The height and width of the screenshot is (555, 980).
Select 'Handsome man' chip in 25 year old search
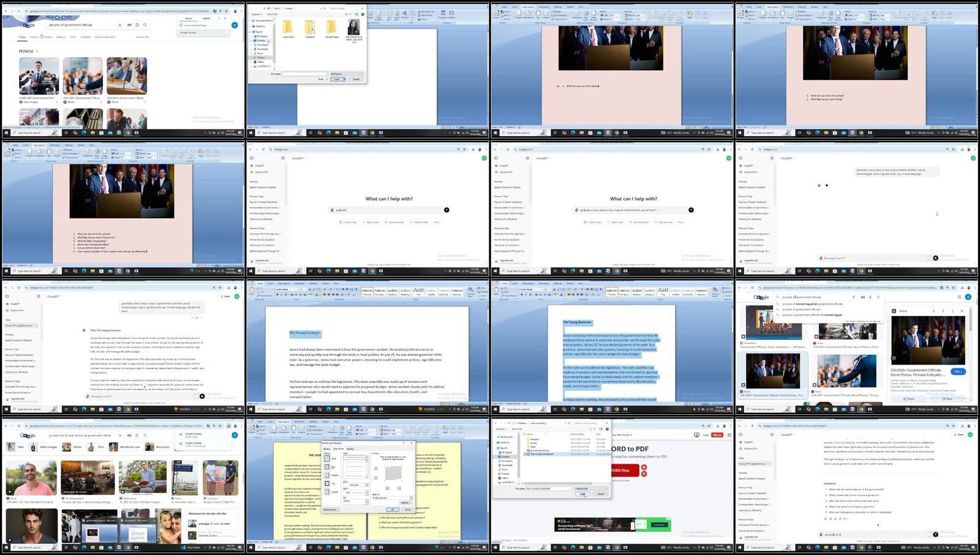click(x=125, y=447)
